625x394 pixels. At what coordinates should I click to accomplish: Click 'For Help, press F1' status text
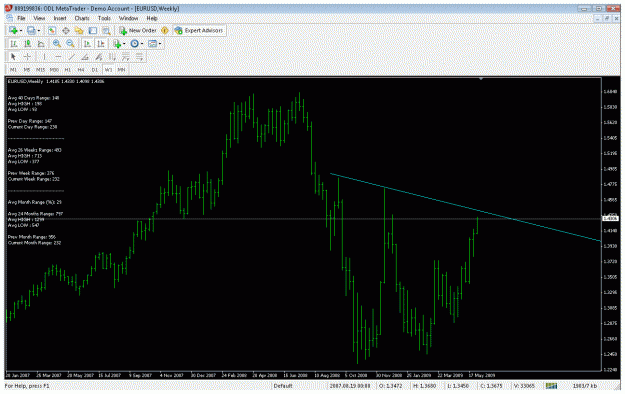point(27,386)
